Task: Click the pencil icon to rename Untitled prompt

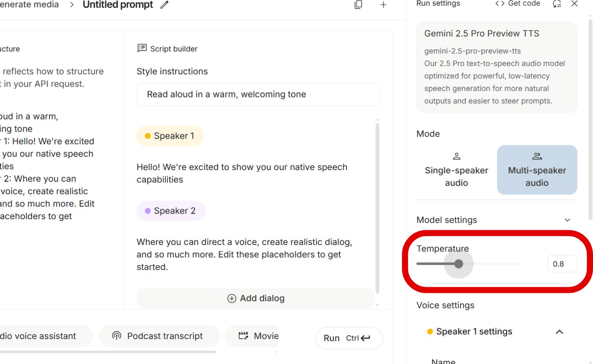Action: [x=164, y=5]
